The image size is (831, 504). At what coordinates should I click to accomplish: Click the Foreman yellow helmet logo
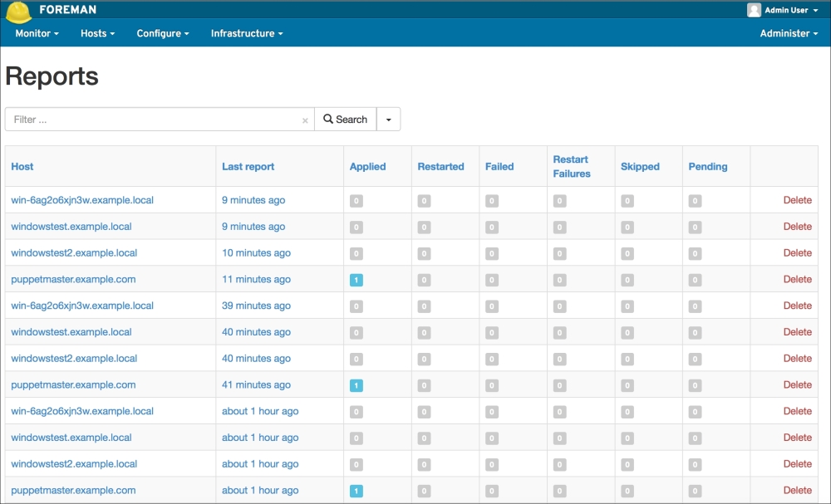pyautogui.click(x=18, y=12)
